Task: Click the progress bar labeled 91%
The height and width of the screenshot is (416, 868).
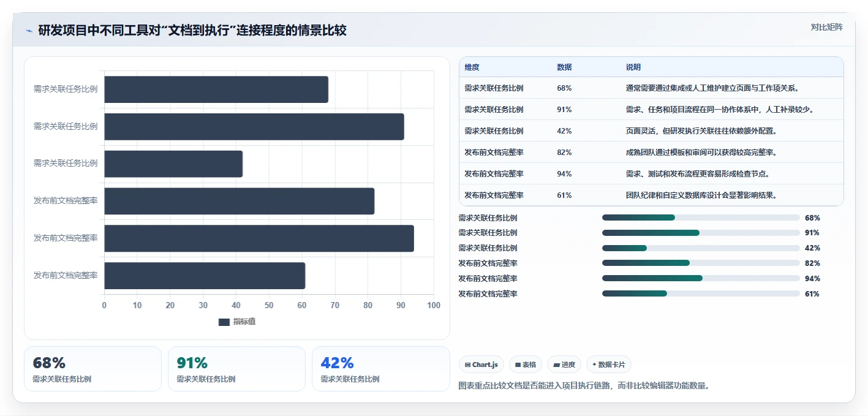Action: (x=701, y=233)
